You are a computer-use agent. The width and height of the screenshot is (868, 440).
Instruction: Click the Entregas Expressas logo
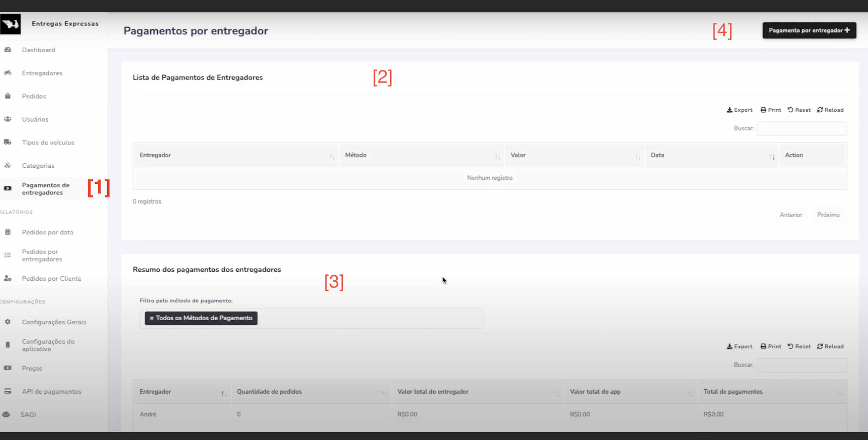[x=10, y=24]
